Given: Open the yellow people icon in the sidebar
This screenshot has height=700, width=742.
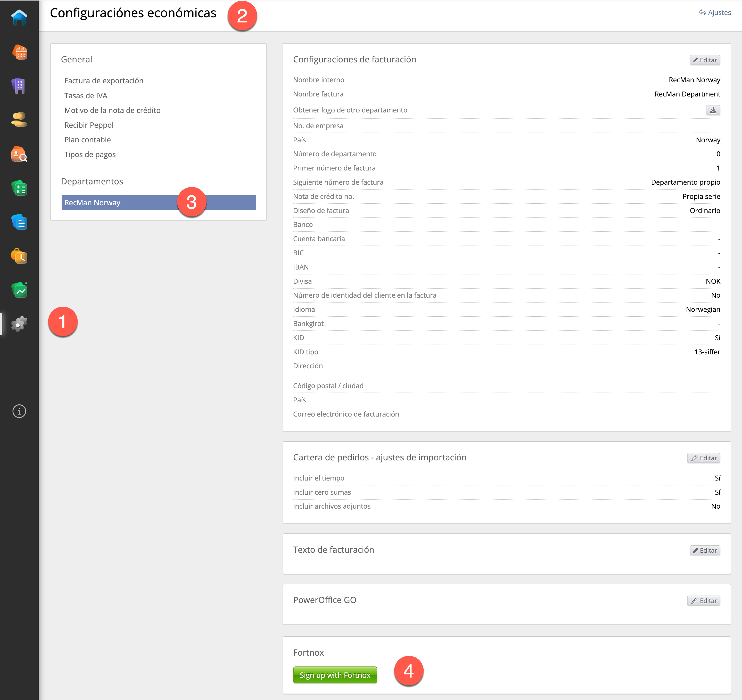Looking at the screenshot, I should click(x=19, y=120).
